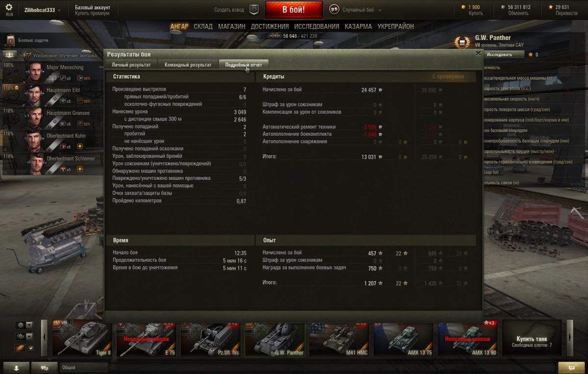This screenshot has width=588, height=374.
Task: Open the notification center icon
Action: point(571,368)
